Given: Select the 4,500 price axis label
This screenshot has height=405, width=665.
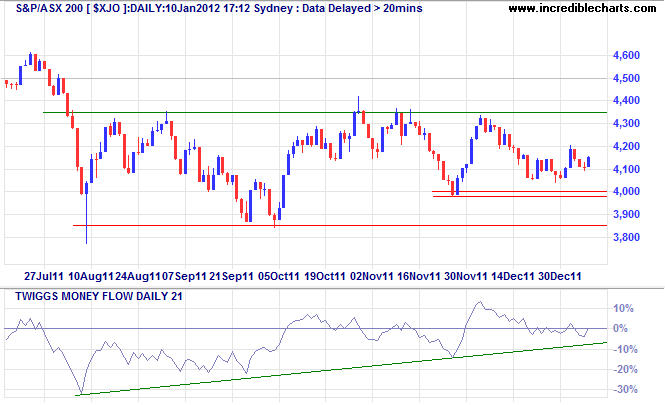Looking at the screenshot, I should coord(626,78).
